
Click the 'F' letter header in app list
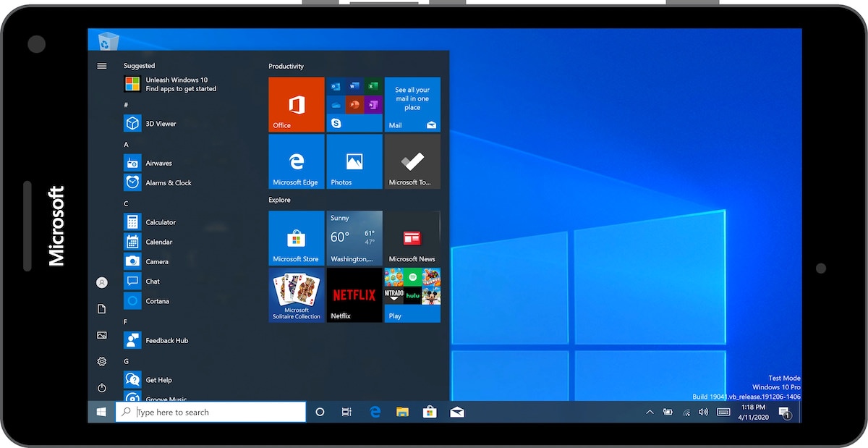[x=126, y=321]
